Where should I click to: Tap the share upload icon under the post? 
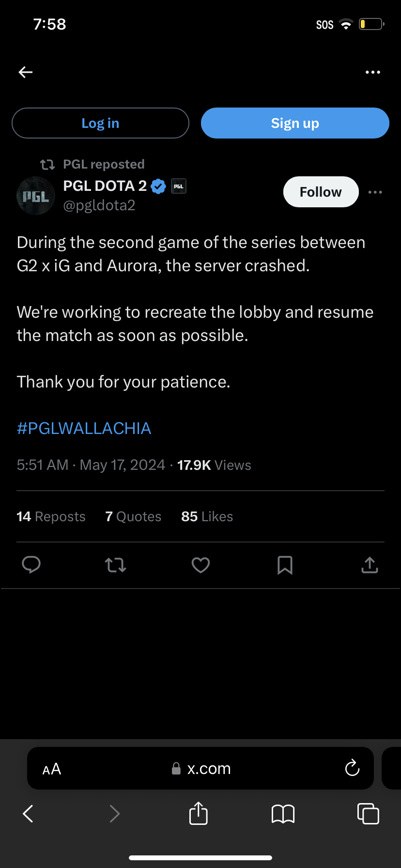(x=370, y=565)
